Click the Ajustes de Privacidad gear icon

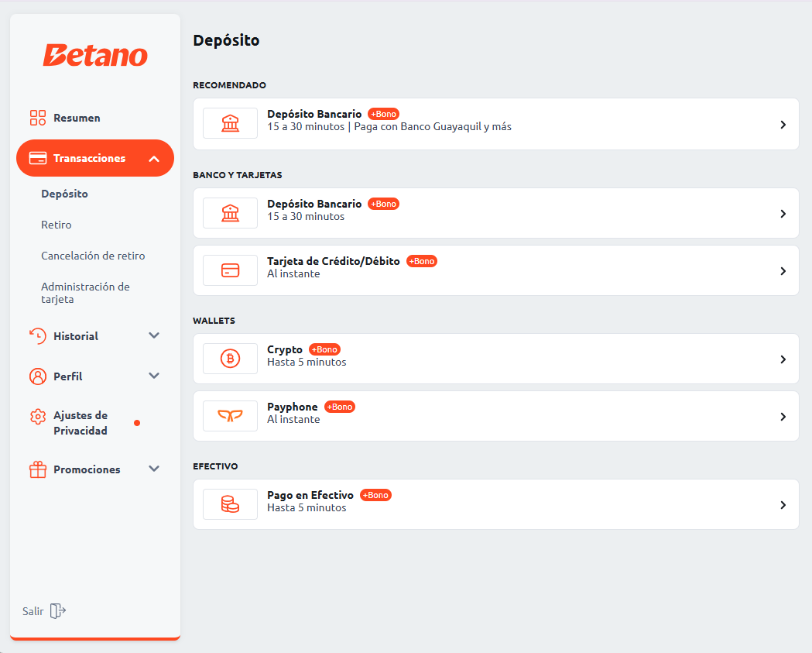point(38,416)
